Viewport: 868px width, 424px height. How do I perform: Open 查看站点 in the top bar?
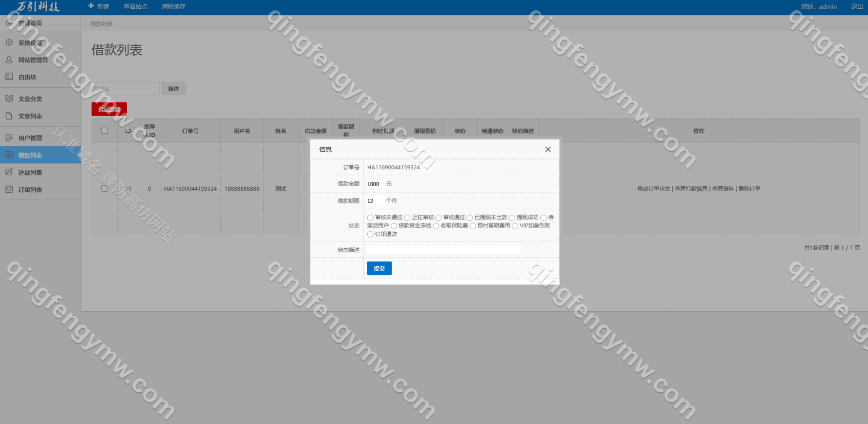pyautogui.click(x=135, y=7)
